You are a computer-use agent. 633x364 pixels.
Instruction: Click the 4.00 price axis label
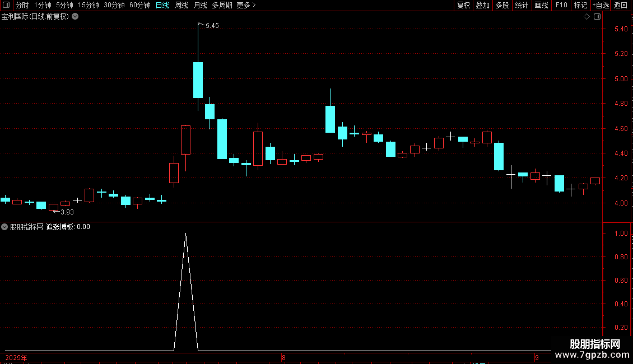(621, 203)
